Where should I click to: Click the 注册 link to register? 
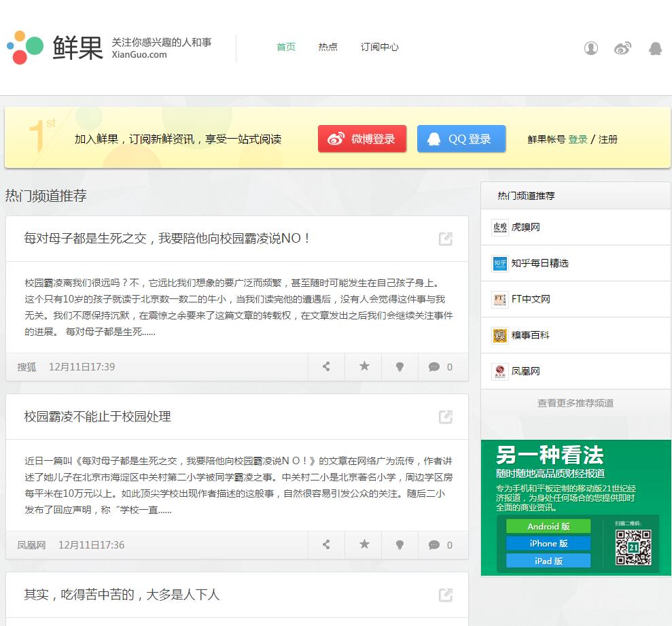[608, 139]
